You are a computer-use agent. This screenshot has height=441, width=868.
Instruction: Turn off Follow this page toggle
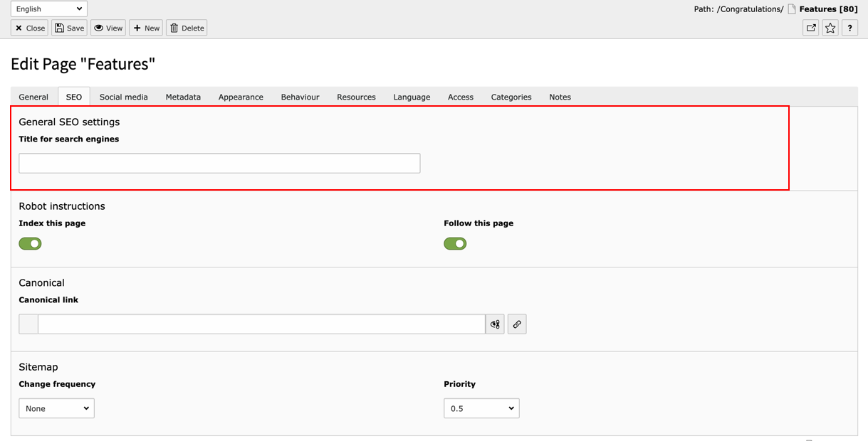(455, 243)
